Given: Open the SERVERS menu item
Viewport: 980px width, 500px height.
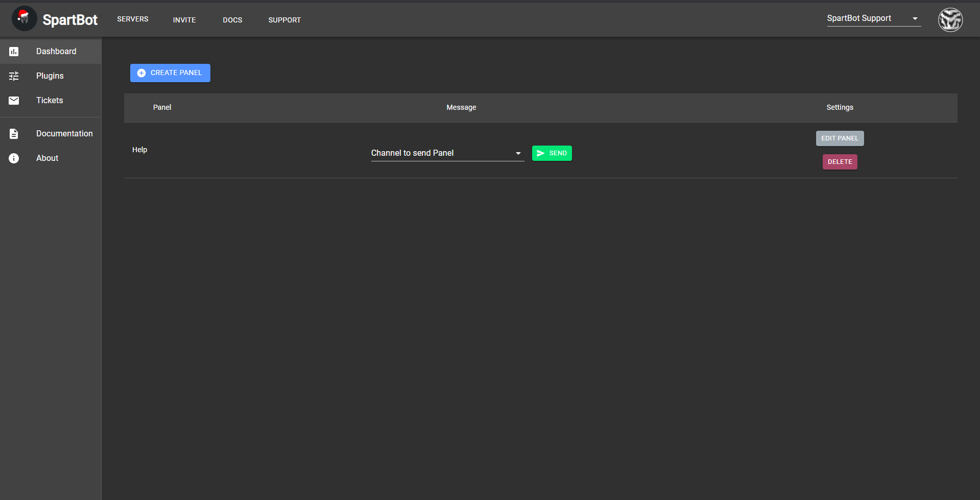Looking at the screenshot, I should 133,19.
